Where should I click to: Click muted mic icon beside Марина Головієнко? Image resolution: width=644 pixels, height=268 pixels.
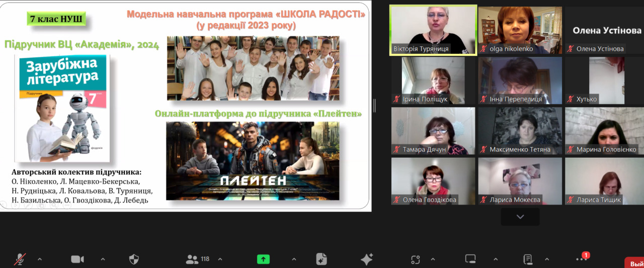[x=571, y=150]
